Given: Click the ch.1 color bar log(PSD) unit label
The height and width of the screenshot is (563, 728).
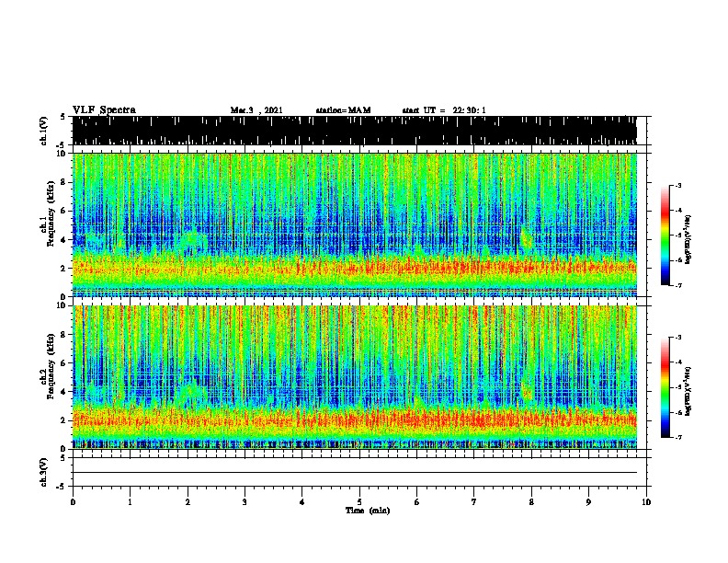Looking at the screenshot, I should [x=688, y=240].
